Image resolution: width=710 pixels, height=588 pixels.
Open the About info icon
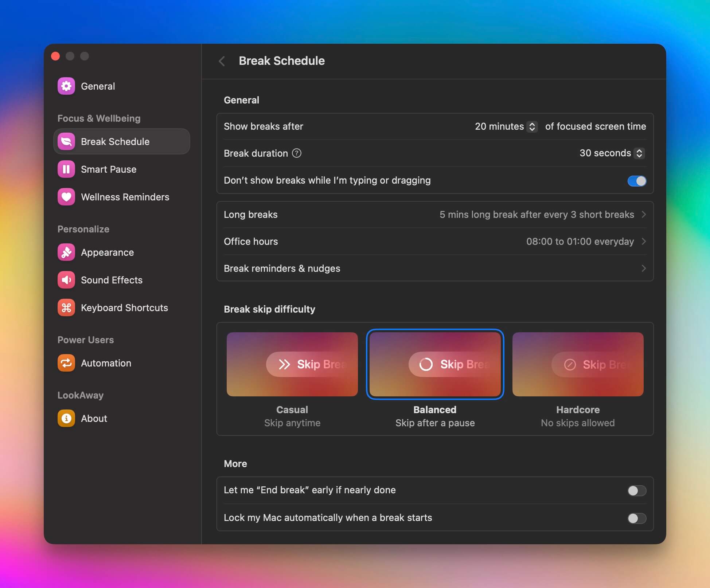[x=66, y=418]
